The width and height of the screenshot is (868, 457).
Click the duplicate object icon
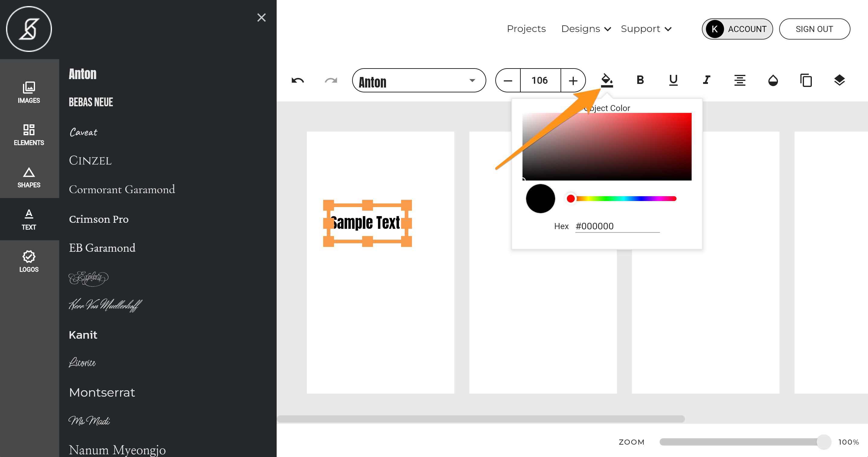tap(806, 81)
